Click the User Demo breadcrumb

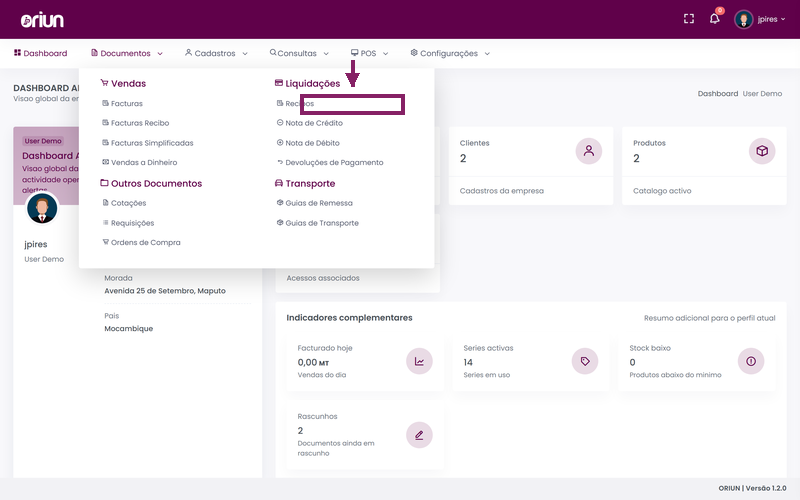click(762, 93)
